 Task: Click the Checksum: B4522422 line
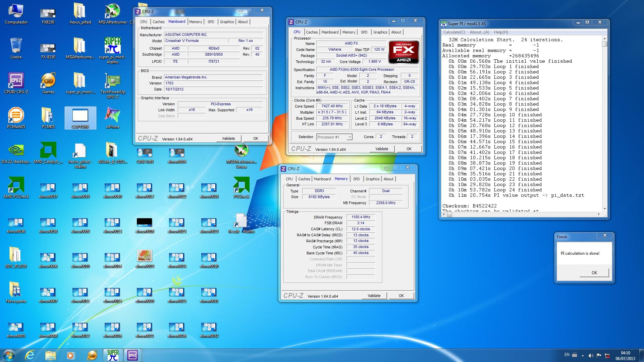click(469, 206)
